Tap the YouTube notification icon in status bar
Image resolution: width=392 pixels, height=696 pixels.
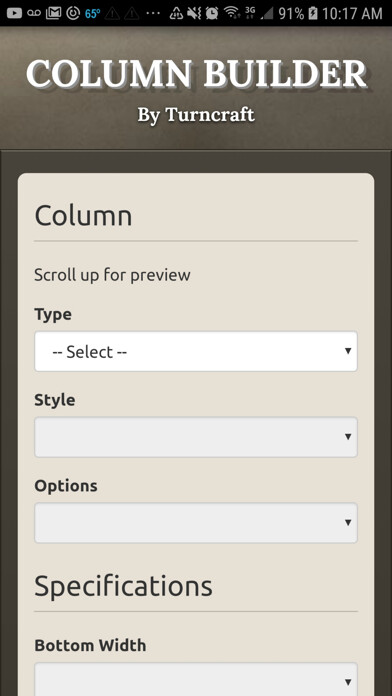(14, 13)
